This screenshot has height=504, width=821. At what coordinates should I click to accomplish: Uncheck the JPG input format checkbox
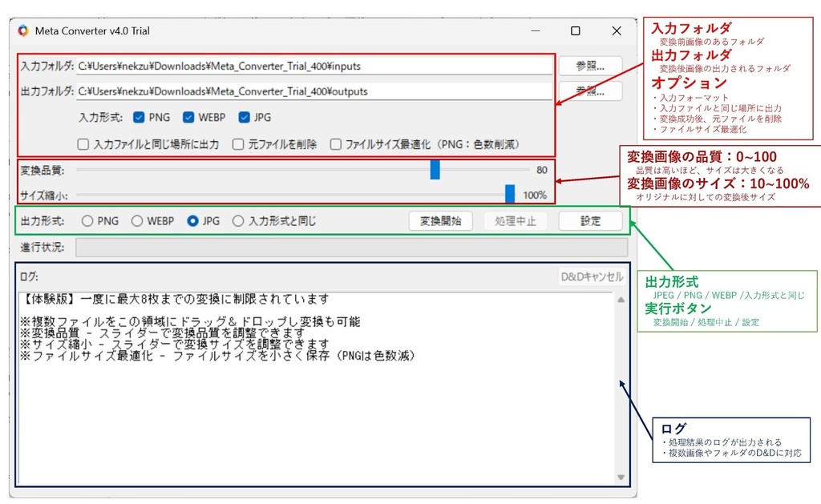(x=244, y=117)
